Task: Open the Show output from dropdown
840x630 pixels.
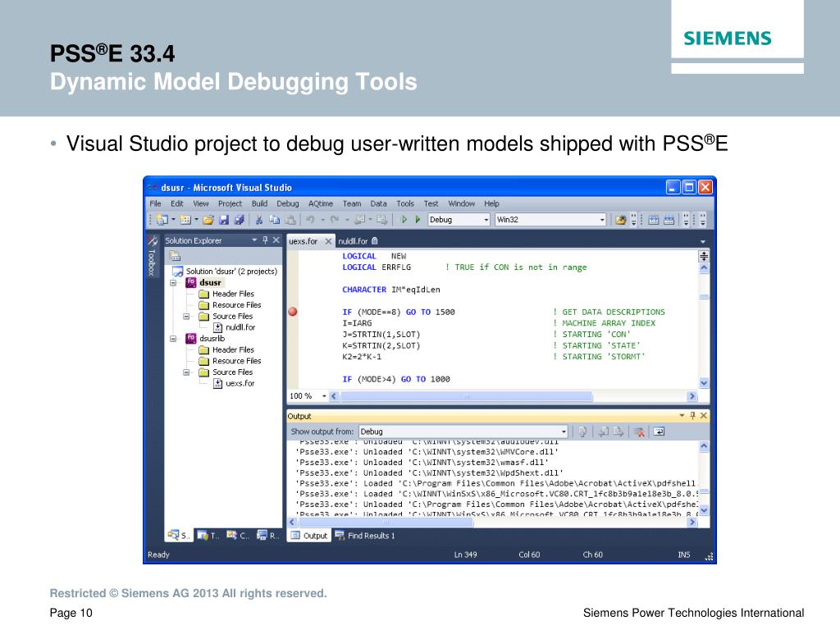Action: pos(564,431)
